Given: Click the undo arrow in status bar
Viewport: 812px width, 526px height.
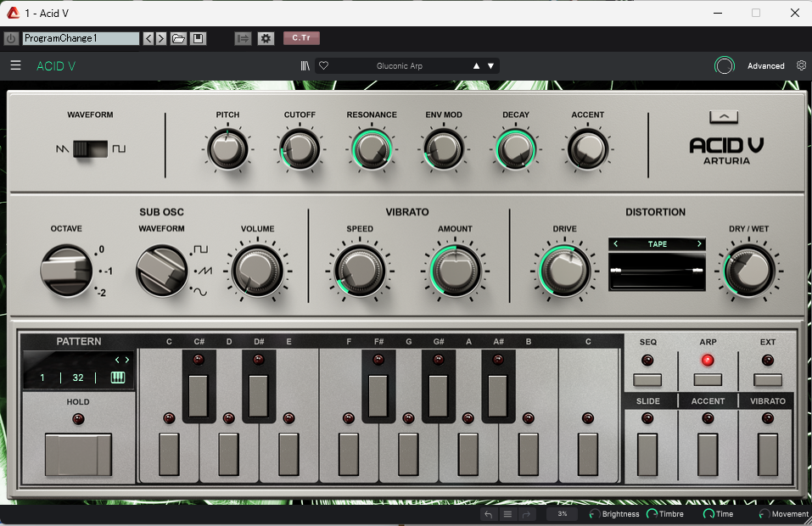Looking at the screenshot, I should click(x=489, y=514).
